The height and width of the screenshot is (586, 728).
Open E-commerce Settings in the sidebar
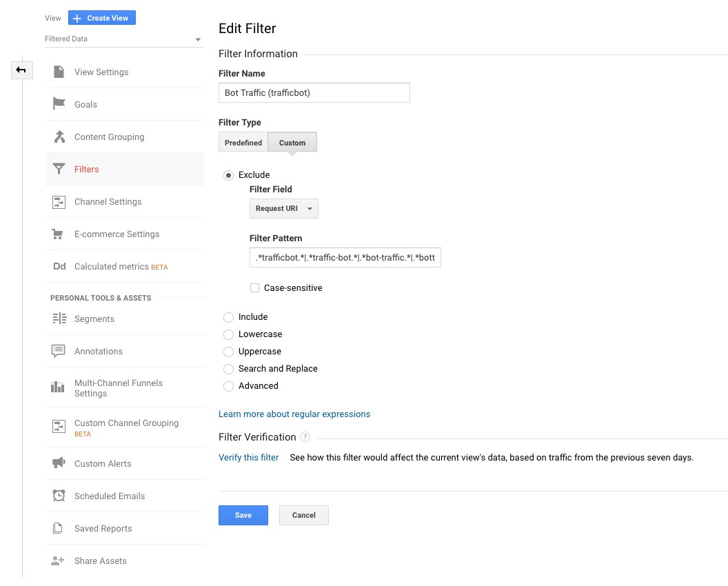coord(125,234)
